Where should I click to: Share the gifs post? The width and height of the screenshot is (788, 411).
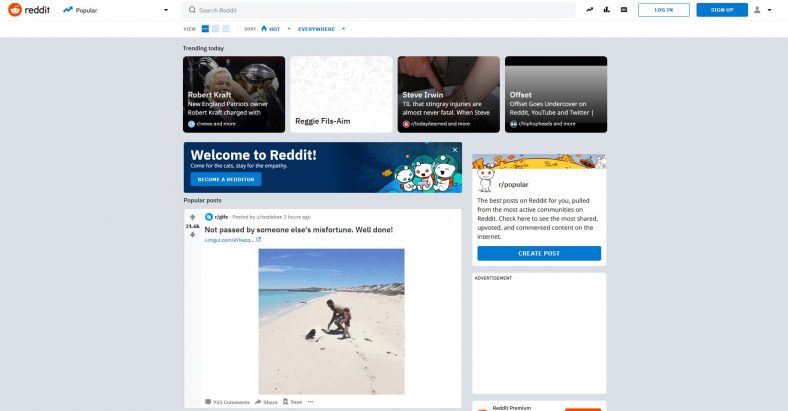pyautogui.click(x=266, y=402)
